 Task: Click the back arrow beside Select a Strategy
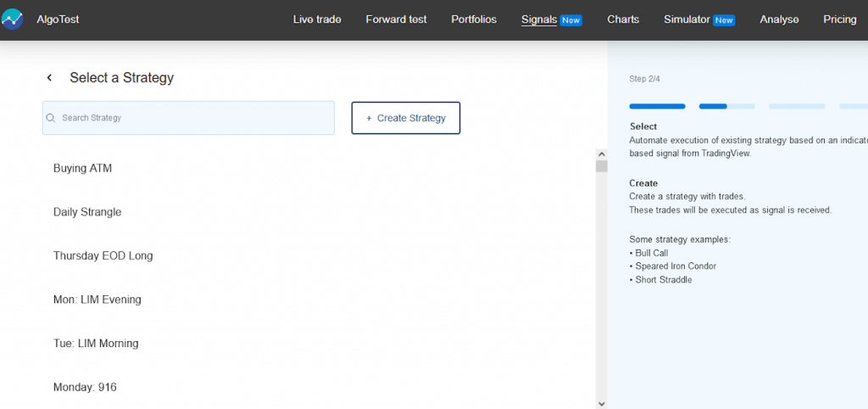click(x=49, y=78)
